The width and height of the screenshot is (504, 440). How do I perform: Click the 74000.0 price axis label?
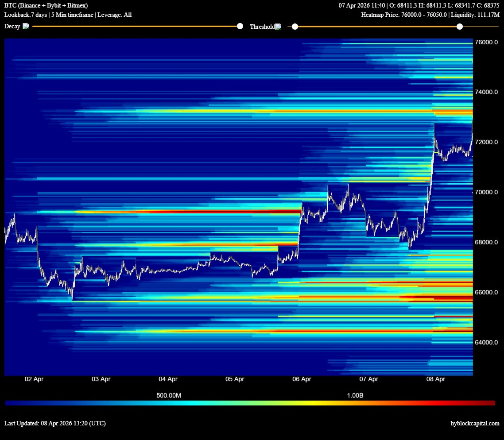point(486,92)
